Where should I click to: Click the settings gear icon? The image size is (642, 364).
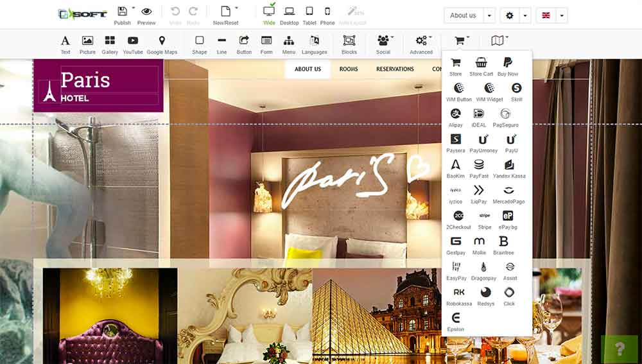[x=509, y=15]
